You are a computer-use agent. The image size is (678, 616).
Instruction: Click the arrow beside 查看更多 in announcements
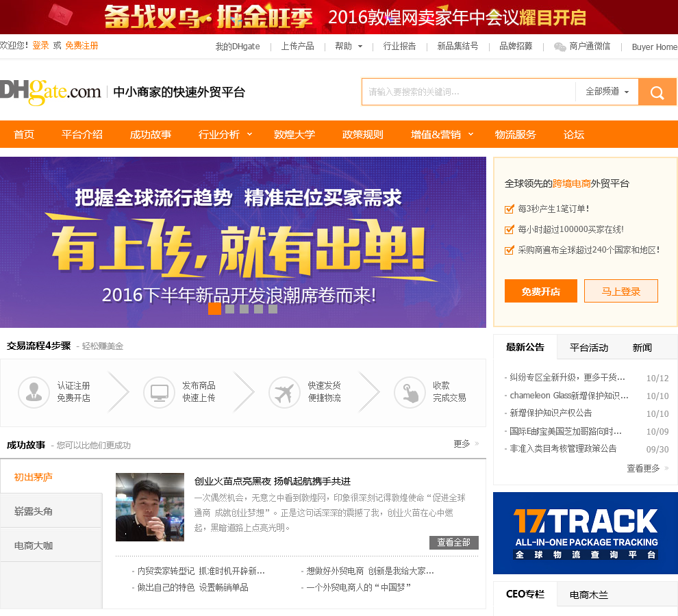point(666,468)
